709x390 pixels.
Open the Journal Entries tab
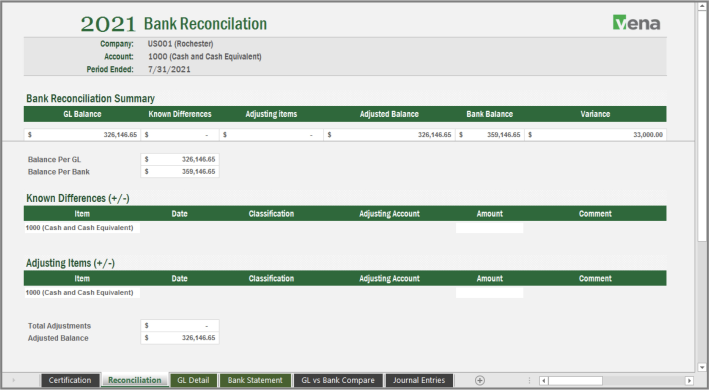click(419, 381)
